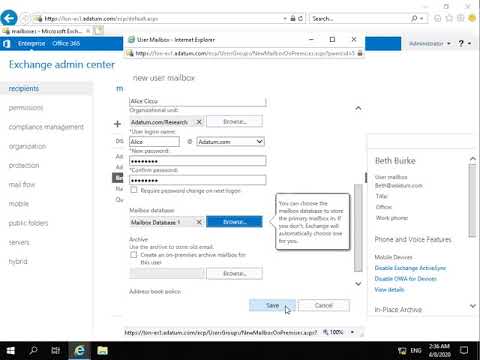Open the address bar URL dropdown arrow
The height and width of the screenshot is (360, 480).
point(285,19)
